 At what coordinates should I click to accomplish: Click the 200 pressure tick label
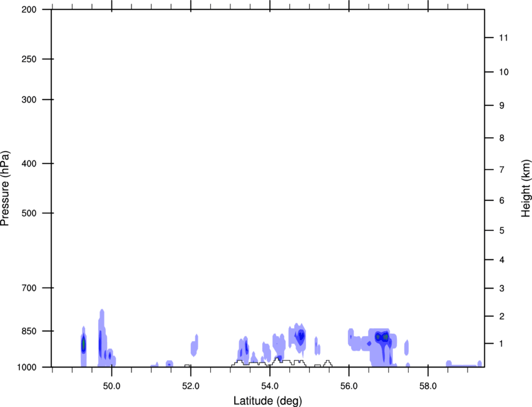pos(29,9)
